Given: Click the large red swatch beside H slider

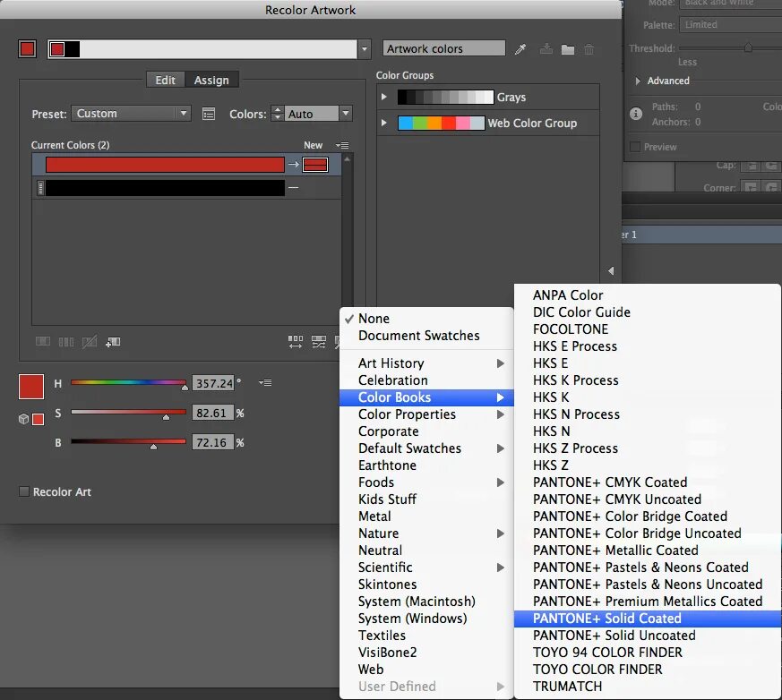Looking at the screenshot, I should point(31,387).
